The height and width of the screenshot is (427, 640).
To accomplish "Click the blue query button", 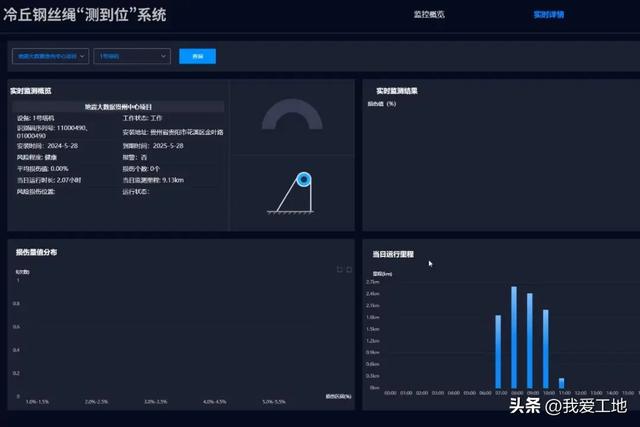I will click(x=198, y=56).
